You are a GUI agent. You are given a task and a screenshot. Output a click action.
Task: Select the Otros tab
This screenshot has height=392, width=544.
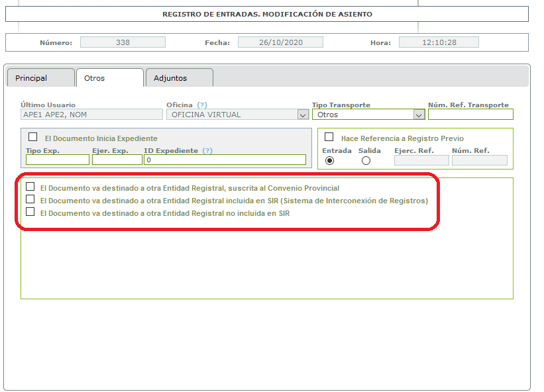click(110, 78)
